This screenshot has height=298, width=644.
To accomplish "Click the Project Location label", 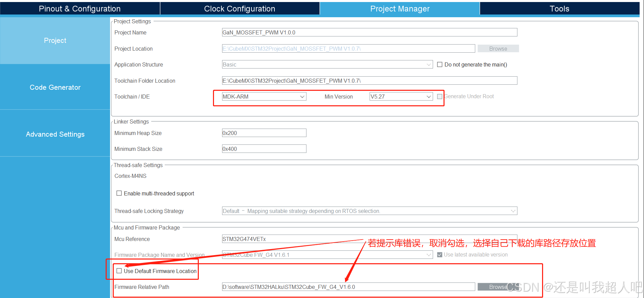I will click(133, 49).
